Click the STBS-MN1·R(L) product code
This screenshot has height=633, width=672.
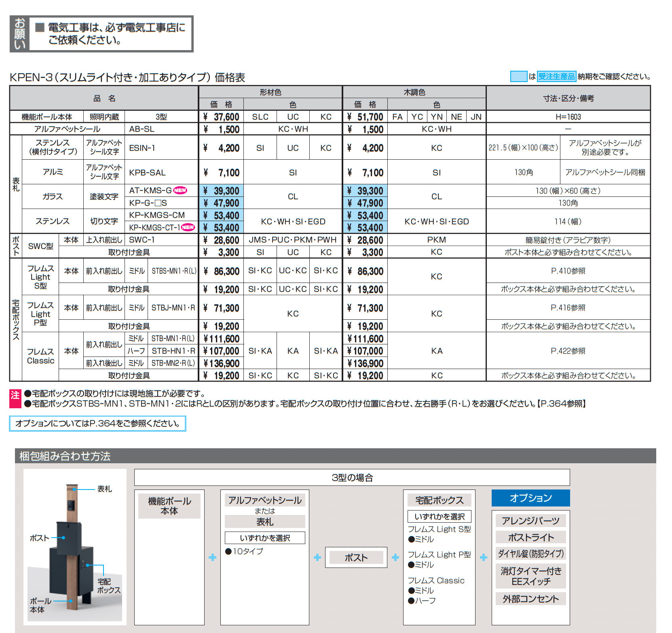174,271
